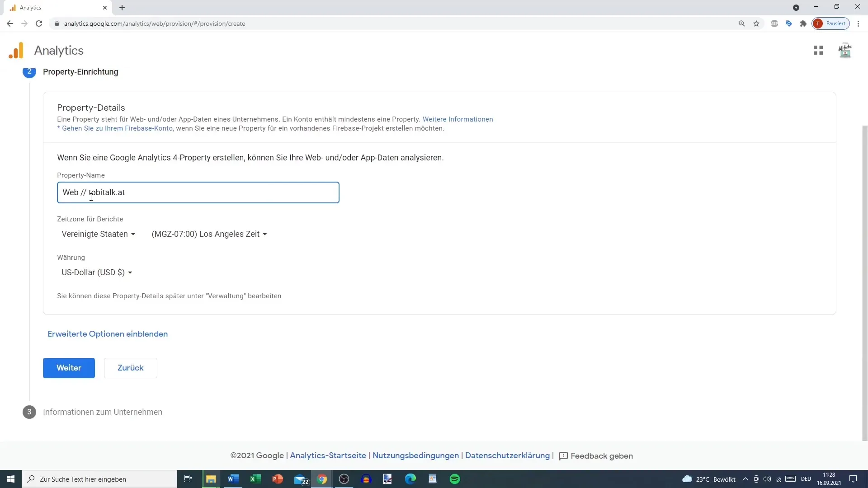Click the address bar lock/security icon

(57, 23)
